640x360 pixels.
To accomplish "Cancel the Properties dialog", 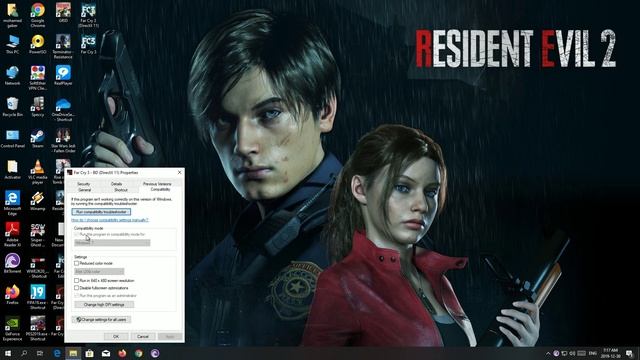I will coord(143,336).
